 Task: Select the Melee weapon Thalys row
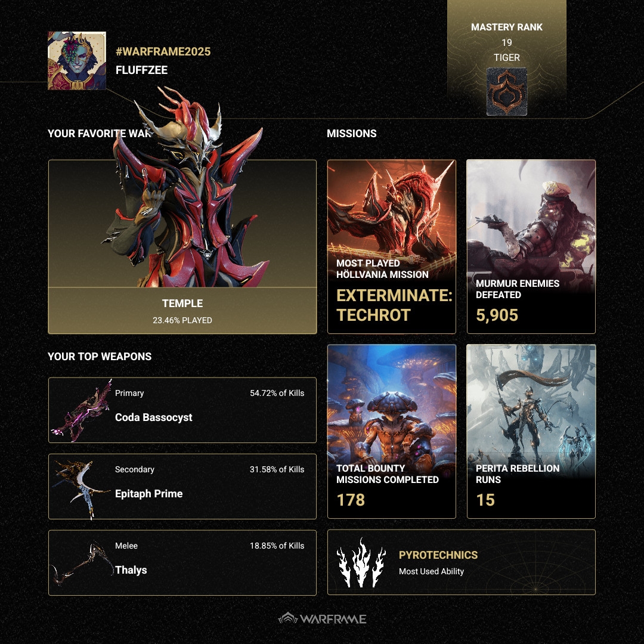click(182, 563)
